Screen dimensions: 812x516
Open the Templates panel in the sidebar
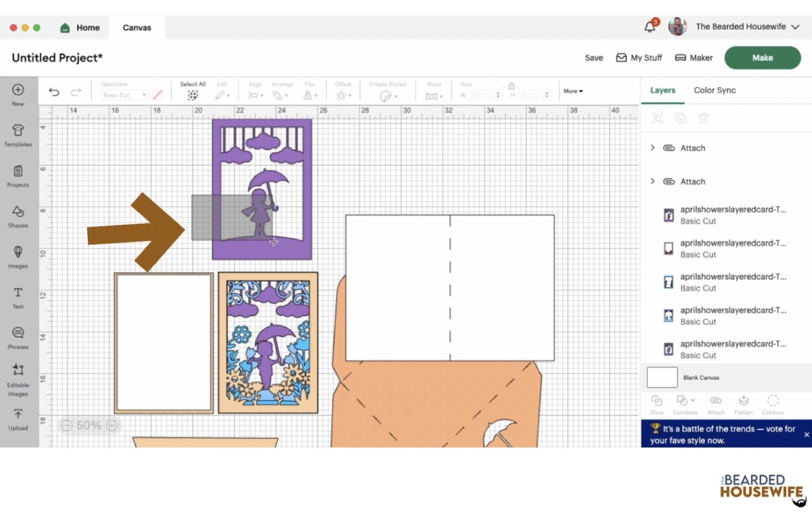coord(18,135)
